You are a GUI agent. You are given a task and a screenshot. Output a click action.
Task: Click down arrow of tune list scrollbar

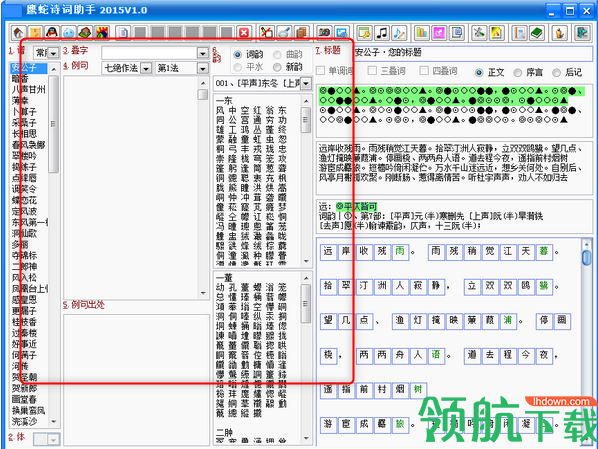point(54,422)
